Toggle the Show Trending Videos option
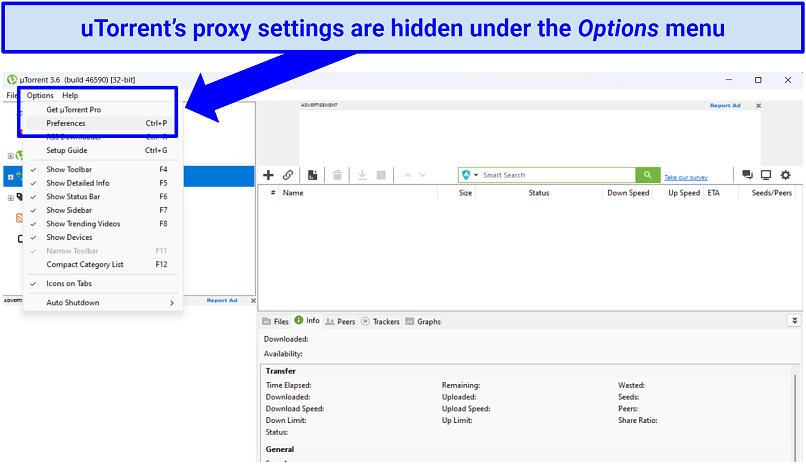 (x=82, y=224)
